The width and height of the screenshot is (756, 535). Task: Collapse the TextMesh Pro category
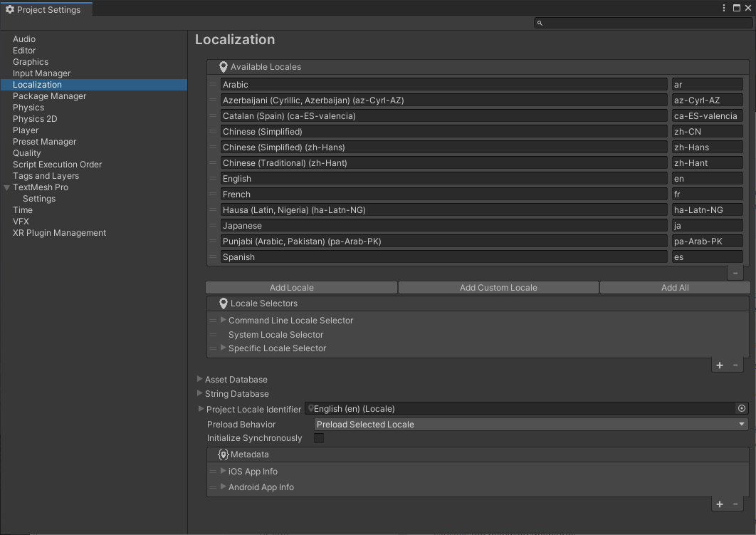pos(7,187)
